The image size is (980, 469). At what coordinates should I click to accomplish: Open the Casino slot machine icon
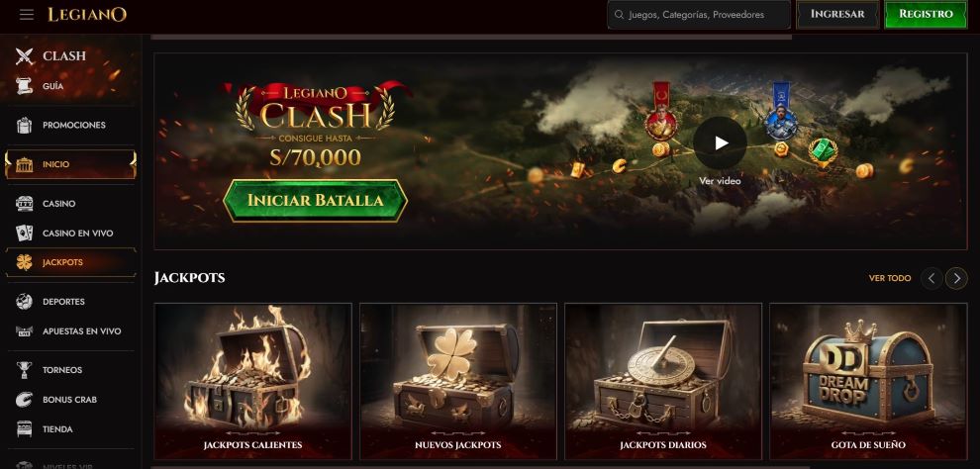click(25, 204)
